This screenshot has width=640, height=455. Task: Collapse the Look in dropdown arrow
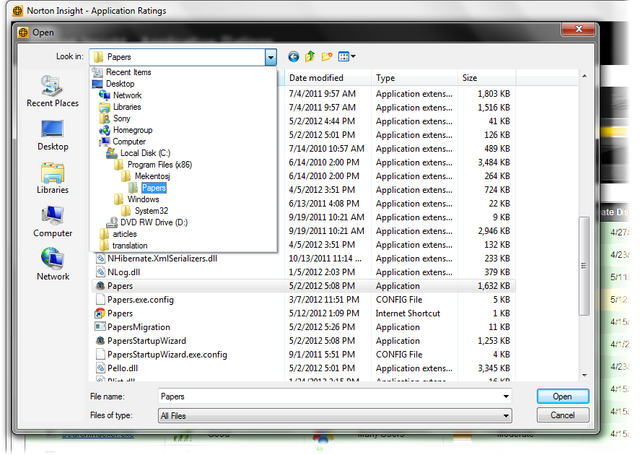click(270, 57)
